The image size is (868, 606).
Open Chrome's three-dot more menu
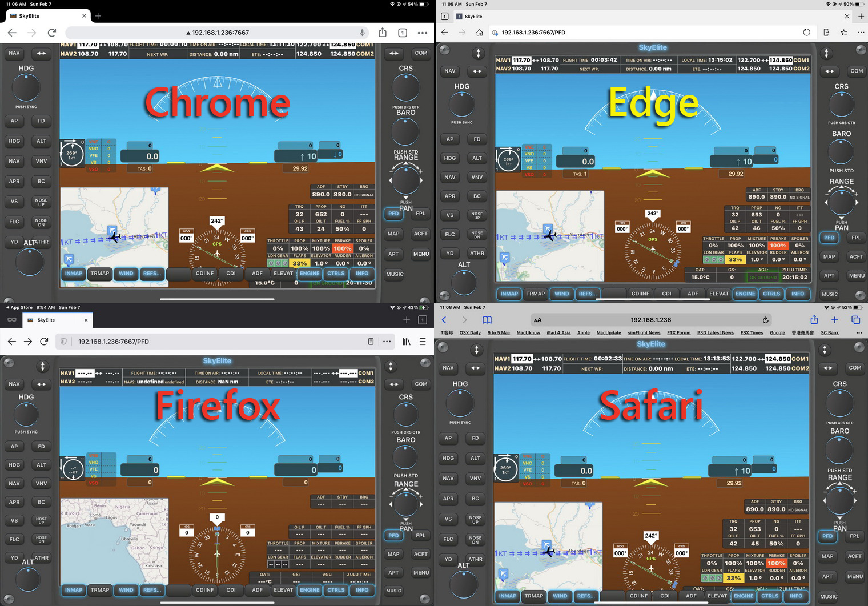click(422, 33)
